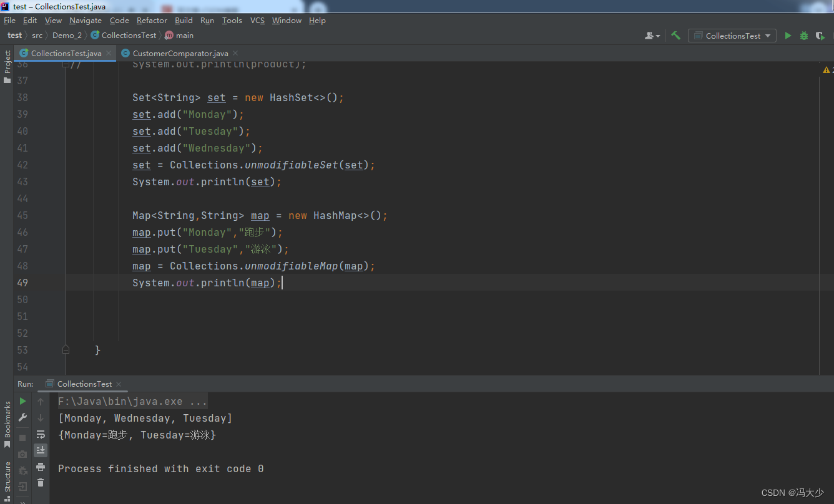Open the Refactor menu

point(152,21)
